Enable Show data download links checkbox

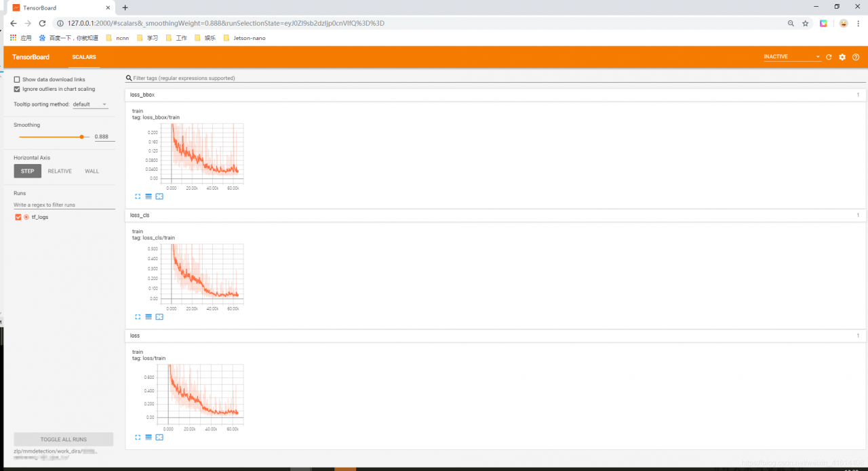pos(17,79)
